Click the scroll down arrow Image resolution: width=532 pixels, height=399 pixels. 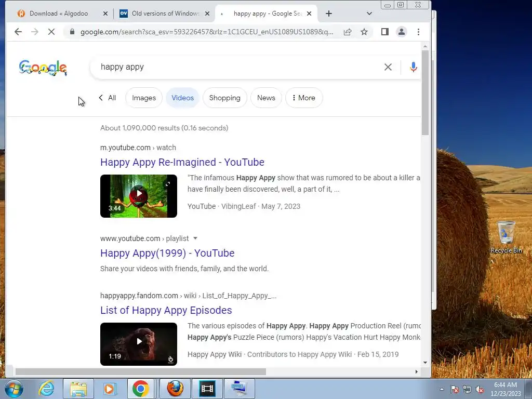pos(425,362)
